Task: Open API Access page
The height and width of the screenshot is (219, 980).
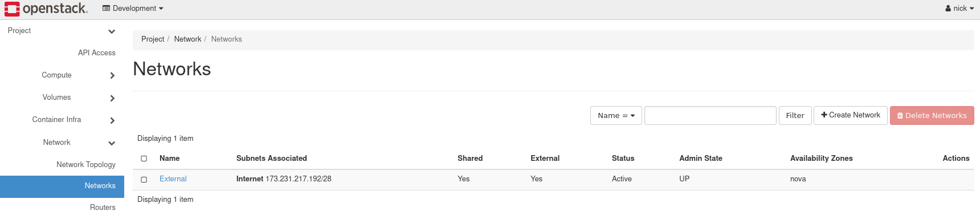Action: (97, 53)
